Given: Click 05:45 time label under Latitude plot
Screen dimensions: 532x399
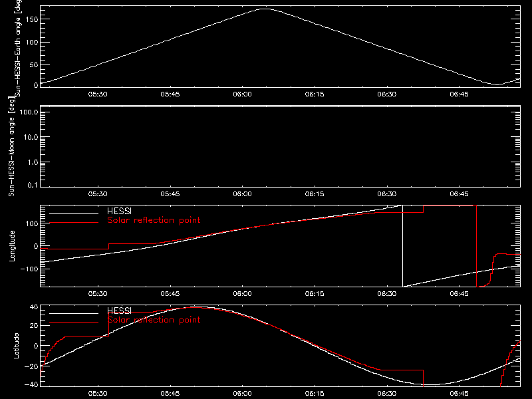Looking at the screenshot, I should click(x=170, y=394).
